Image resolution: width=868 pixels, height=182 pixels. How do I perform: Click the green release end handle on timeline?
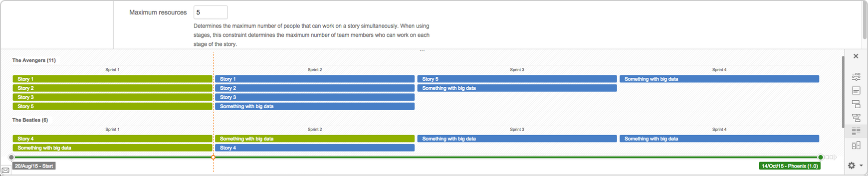click(821, 157)
